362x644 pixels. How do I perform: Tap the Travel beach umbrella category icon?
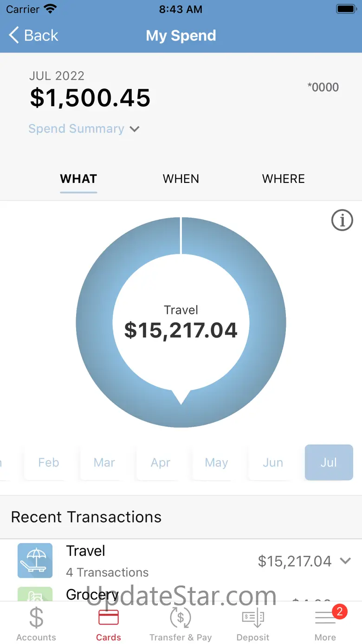click(x=35, y=560)
